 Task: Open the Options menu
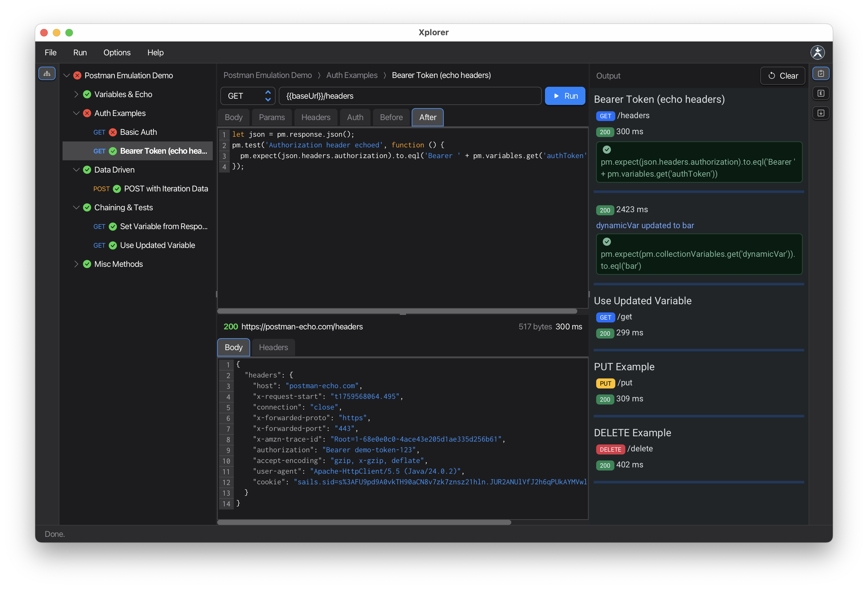(x=117, y=52)
